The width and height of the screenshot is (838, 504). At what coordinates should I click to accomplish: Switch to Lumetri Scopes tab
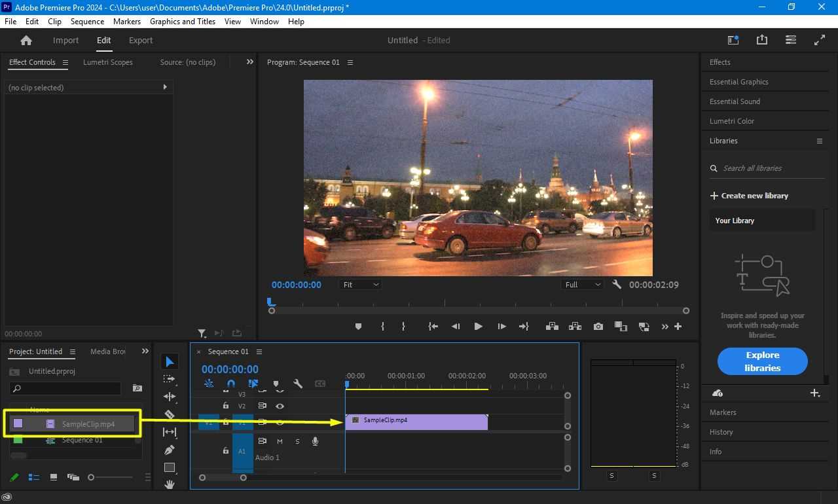pyautogui.click(x=108, y=62)
